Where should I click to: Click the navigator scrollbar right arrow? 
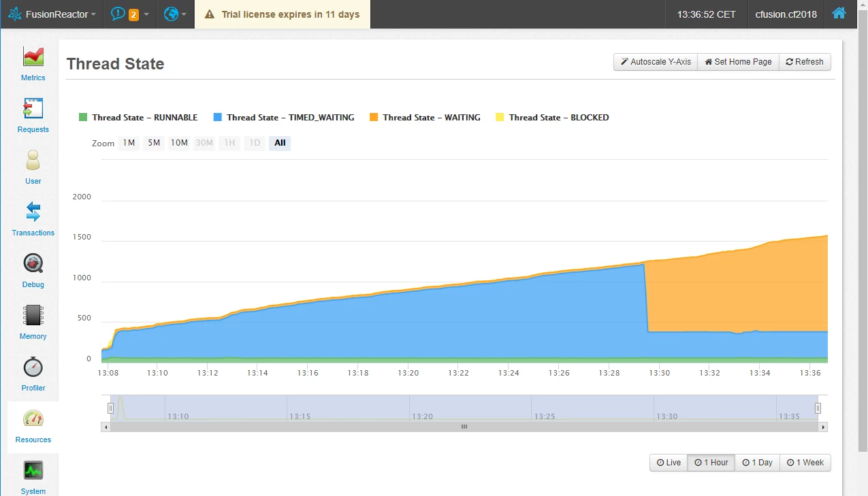(823, 427)
